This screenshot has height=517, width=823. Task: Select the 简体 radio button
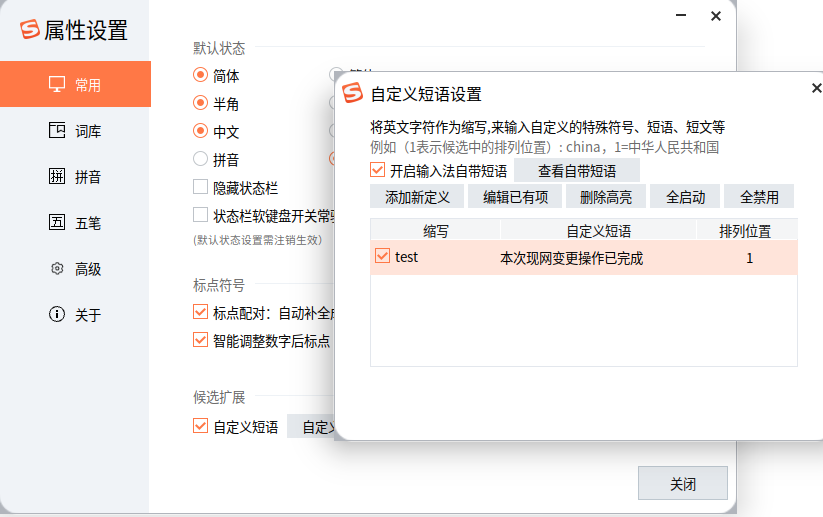(x=201, y=75)
